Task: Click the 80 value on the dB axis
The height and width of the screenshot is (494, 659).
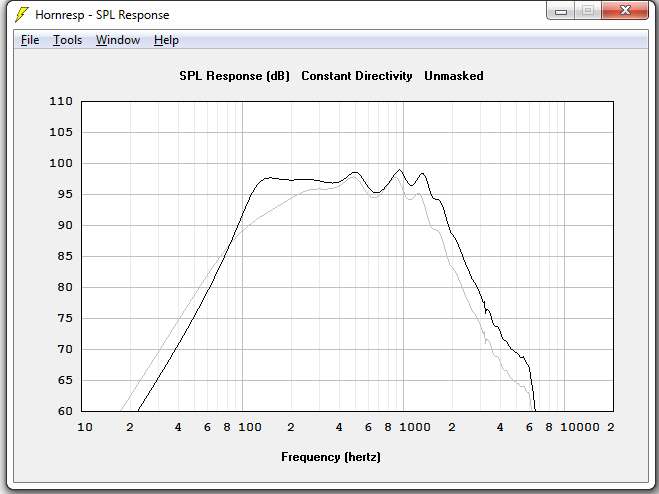Action: click(x=65, y=287)
